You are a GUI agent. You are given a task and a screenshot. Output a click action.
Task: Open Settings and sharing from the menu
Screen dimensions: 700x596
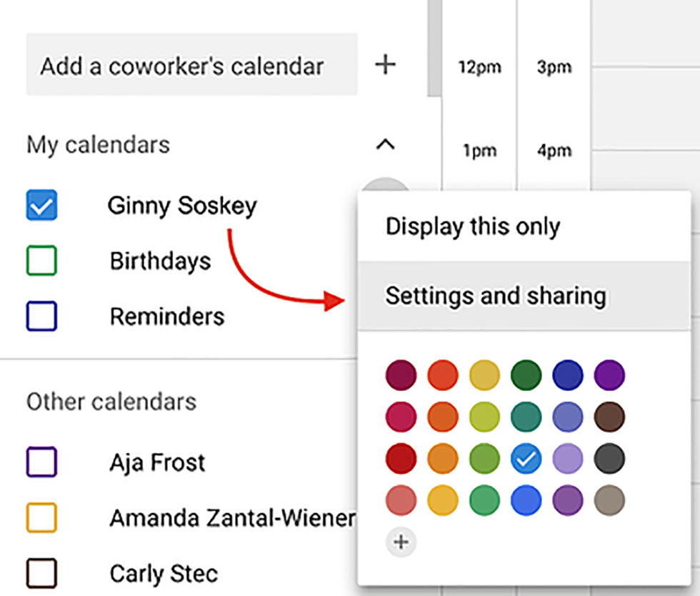coord(496,296)
